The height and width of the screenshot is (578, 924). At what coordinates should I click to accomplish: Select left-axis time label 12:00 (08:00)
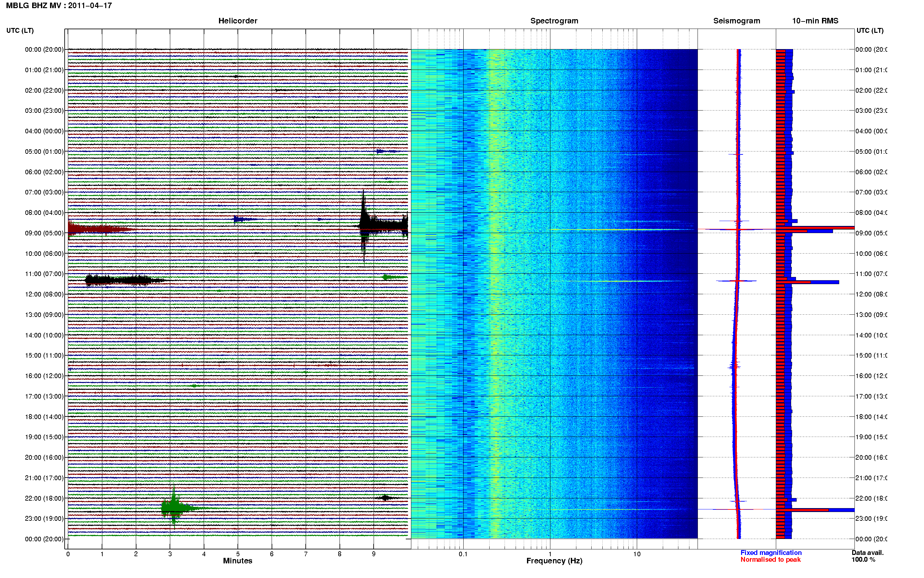pos(44,294)
